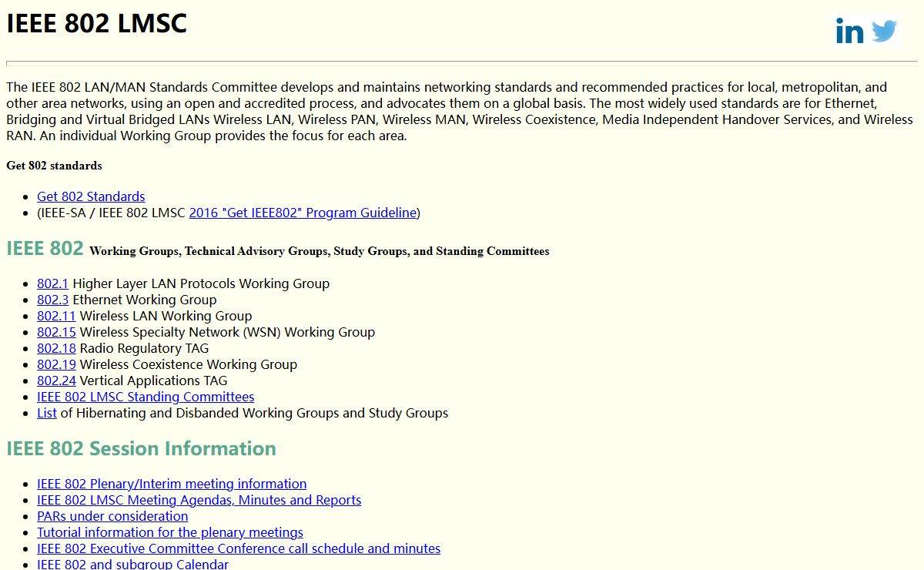Open IEEE 802 and subgroup Calendar link
924x570 pixels.
tap(132, 564)
